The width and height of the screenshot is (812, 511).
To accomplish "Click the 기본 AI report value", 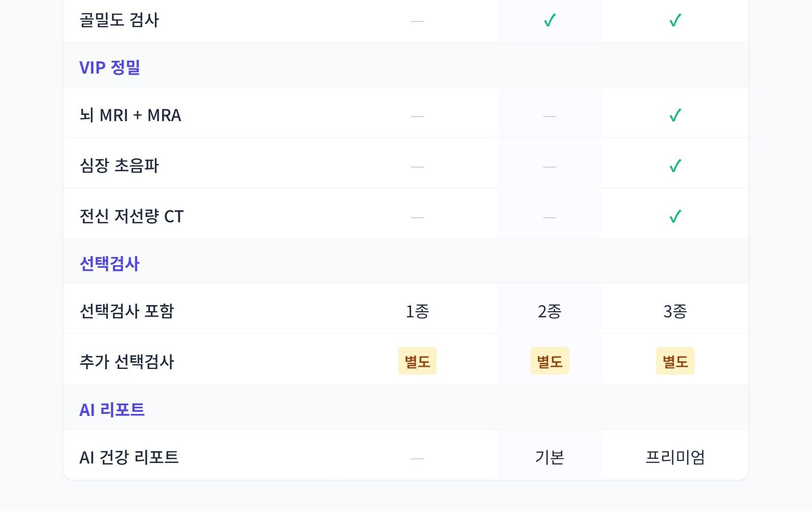I will 550,457.
